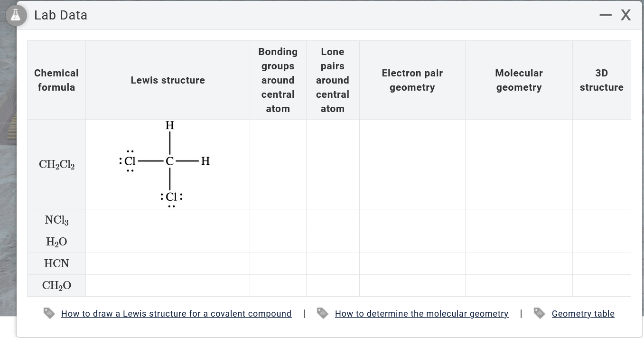Screen dimensions: 644x338
Task: Select Lewis structure cell for H2O
Action: 168,242
